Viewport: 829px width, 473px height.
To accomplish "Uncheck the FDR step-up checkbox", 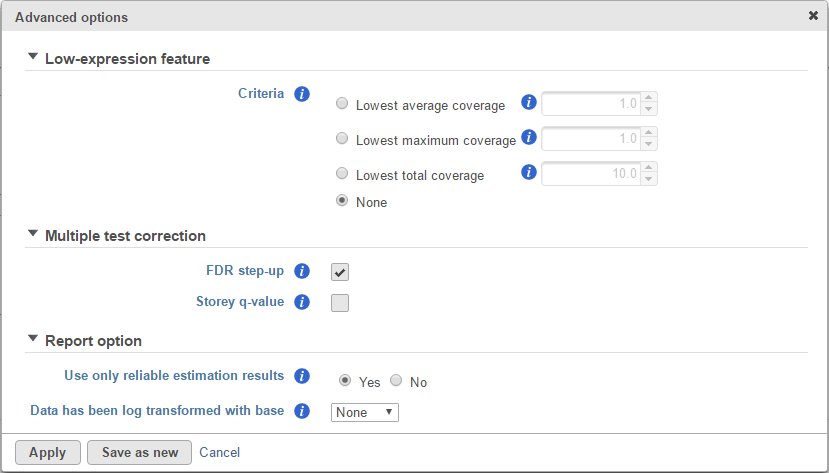I will (340, 272).
